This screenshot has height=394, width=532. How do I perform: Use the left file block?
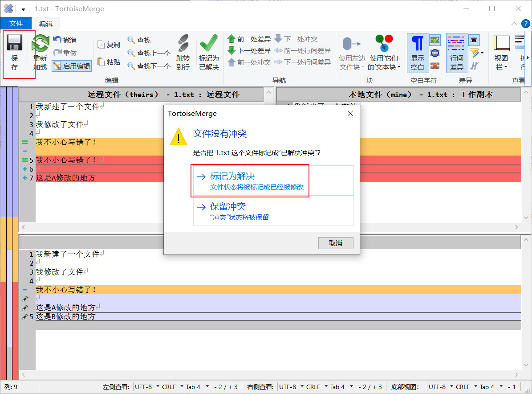point(352,53)
